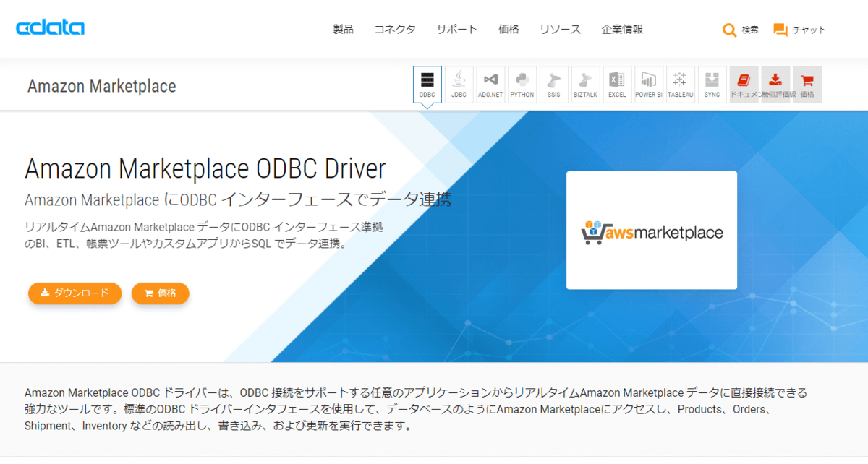Image resolution: width=868 pixels, height=464 pixels.
Task: Choose the Python connector icon
Action: (x=522, y=85)
